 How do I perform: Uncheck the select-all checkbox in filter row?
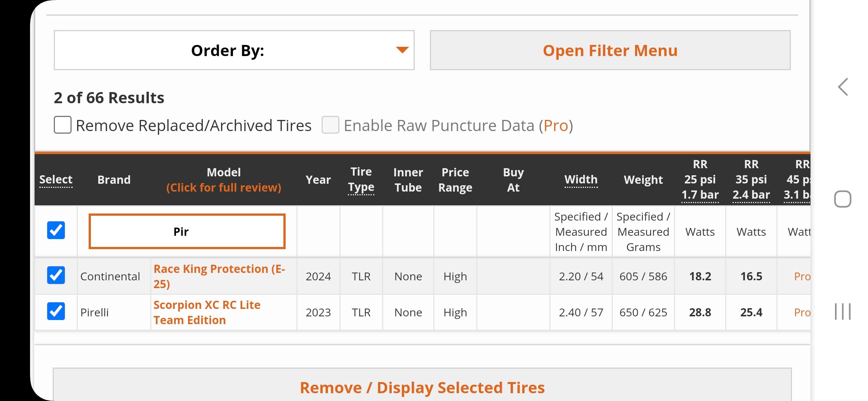[x=56, y=230]
